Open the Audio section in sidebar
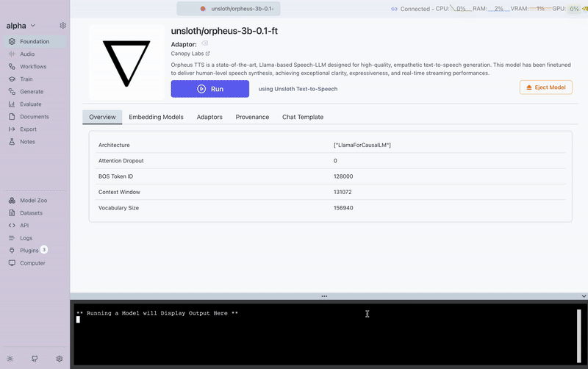The image size is (588, 369). click(26, 54)
